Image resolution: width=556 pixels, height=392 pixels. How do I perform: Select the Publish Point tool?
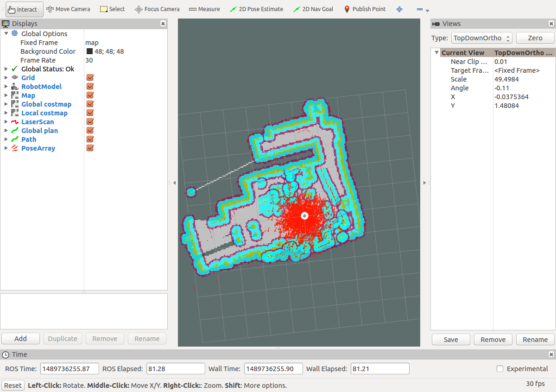click(x=365, y=8)
